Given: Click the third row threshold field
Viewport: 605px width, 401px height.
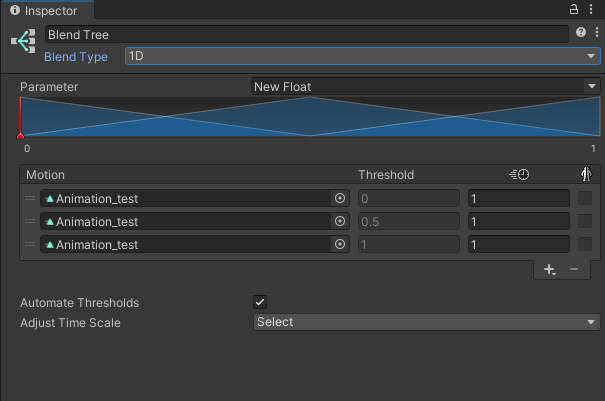Looking at the screenshot, I should 409,244.
